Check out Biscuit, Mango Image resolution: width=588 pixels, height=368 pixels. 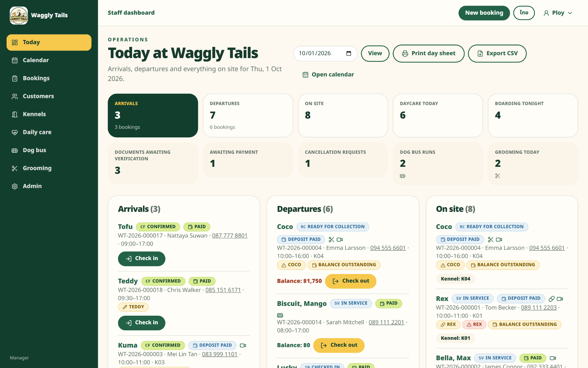tap(339, 345)
